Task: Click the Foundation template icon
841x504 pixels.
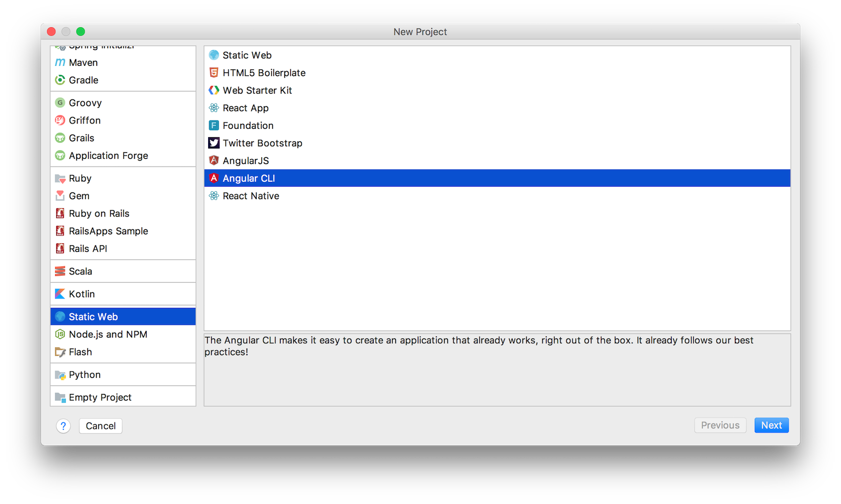Action: 214,126
